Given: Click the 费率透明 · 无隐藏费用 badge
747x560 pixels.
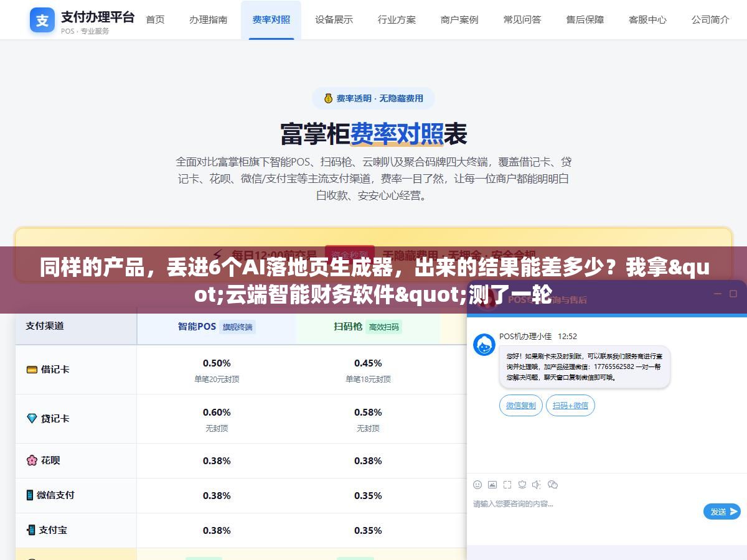Looking at the screenshot, I should (374, 98).
